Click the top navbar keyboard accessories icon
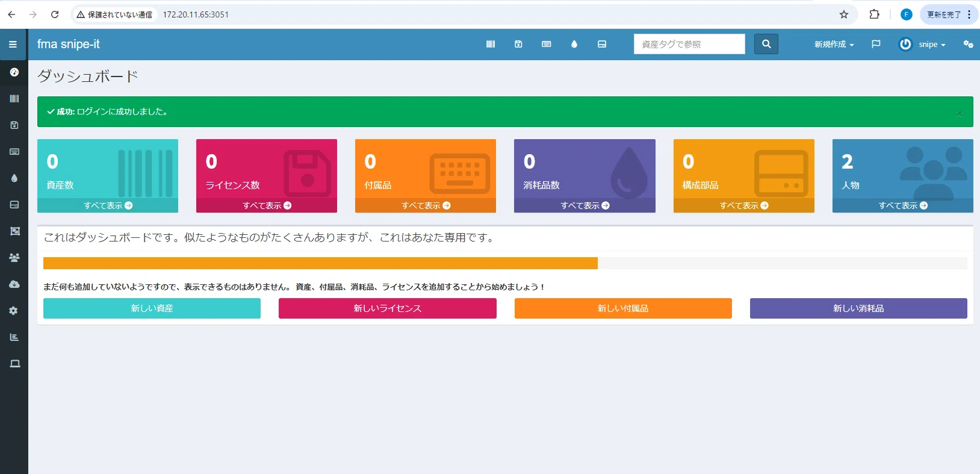Viewport: 980px width, 474px height. 547,44
